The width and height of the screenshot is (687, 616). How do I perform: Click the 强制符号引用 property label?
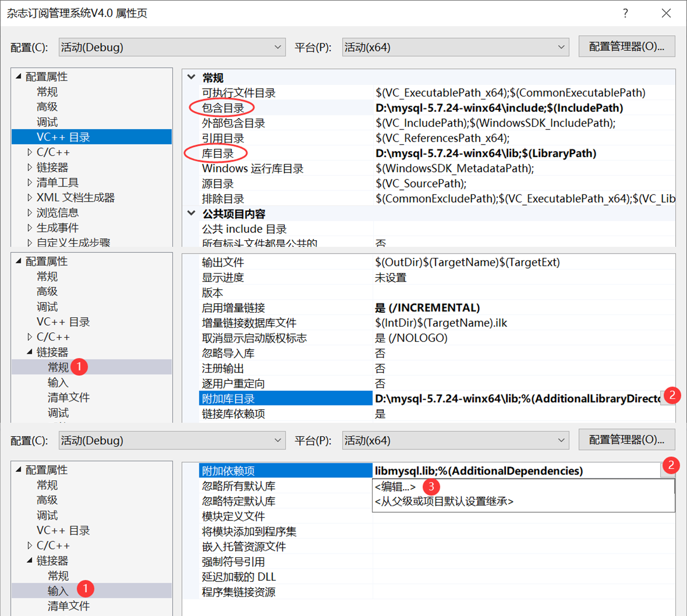coord(233,562)
